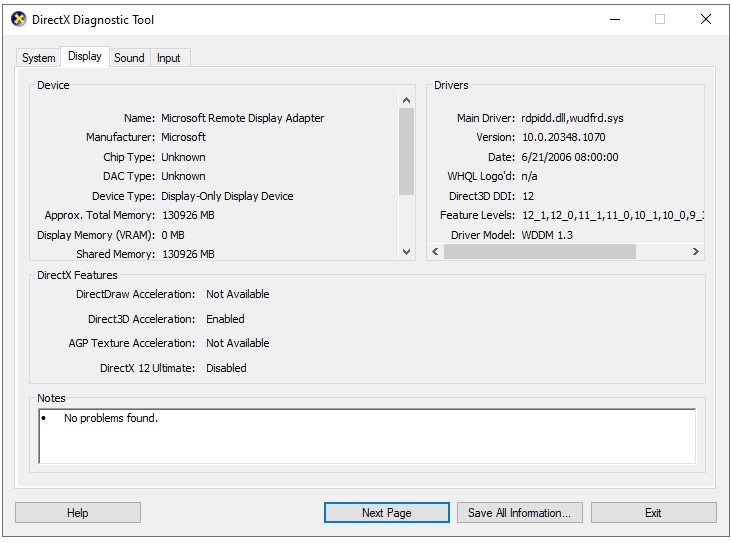Click the 'Direct3D Acceleration:' label
731x543 pixels.
(x=142, y=319)
